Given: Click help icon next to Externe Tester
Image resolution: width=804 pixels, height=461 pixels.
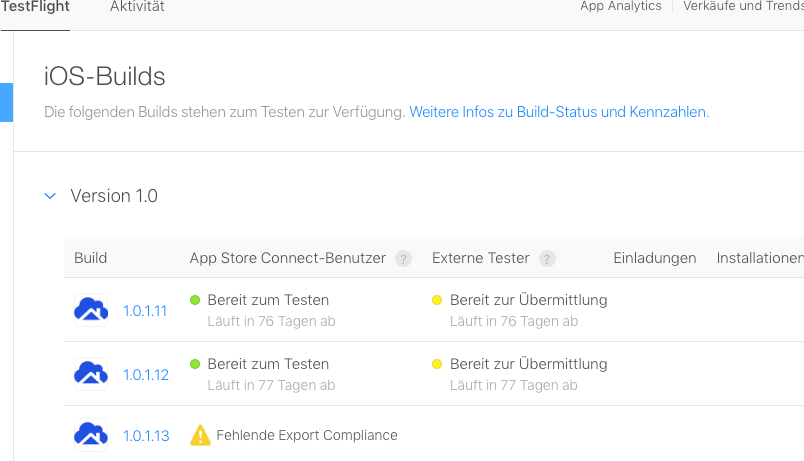Looking at the screenshot, I should [x=547, y=259].
